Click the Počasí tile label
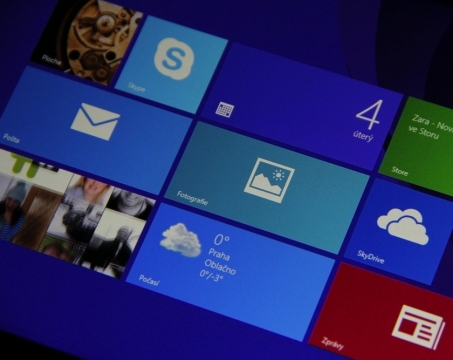Screen dimensions: 453x360 (149, 280)
